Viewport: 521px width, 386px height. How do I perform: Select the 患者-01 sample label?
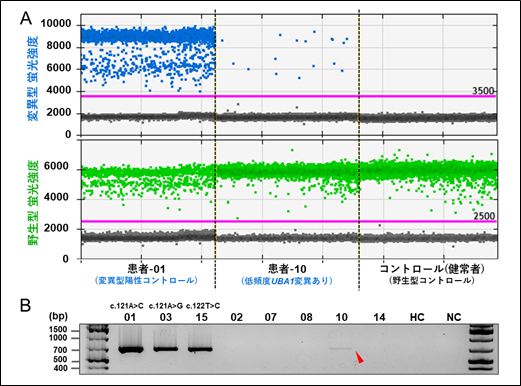(x=146, y=269)
